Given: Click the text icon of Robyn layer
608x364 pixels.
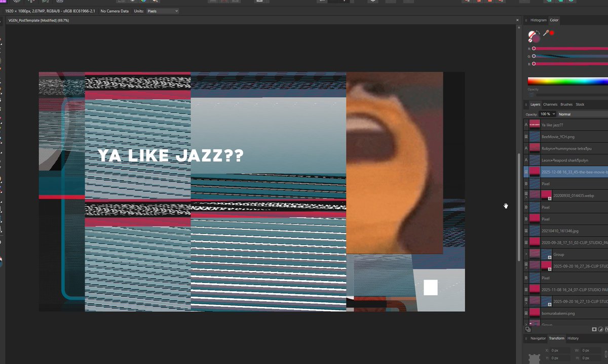Looking at the screenshot, I should pyautogui.click(x=526, y=148).
